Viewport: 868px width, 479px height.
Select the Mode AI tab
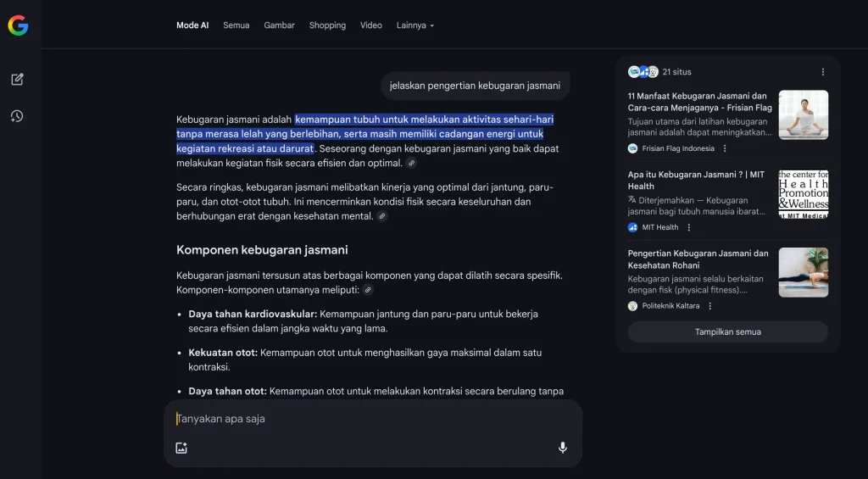coord(192,25)
